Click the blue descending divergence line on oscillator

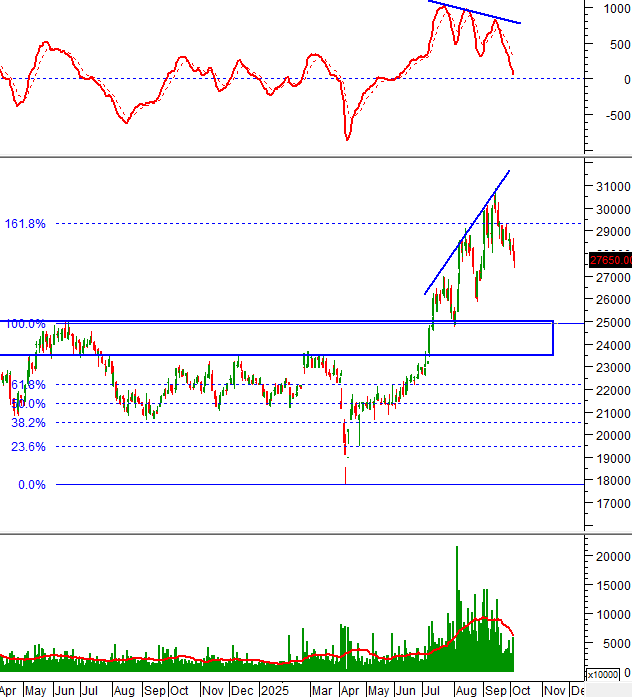pyautogui.click(x=476, y=12)
